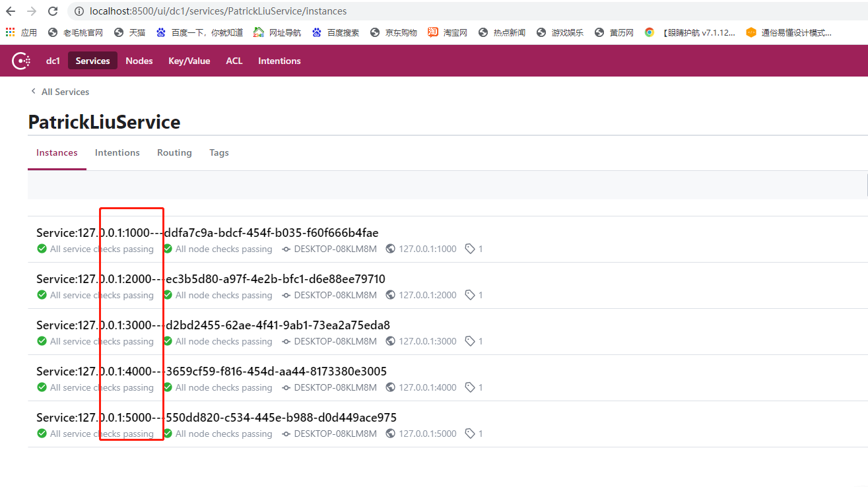Viewport: 868px width, 487px height.
Task: Open the Service:127.0.0.1:1000 instance
Action: (207, 232)
